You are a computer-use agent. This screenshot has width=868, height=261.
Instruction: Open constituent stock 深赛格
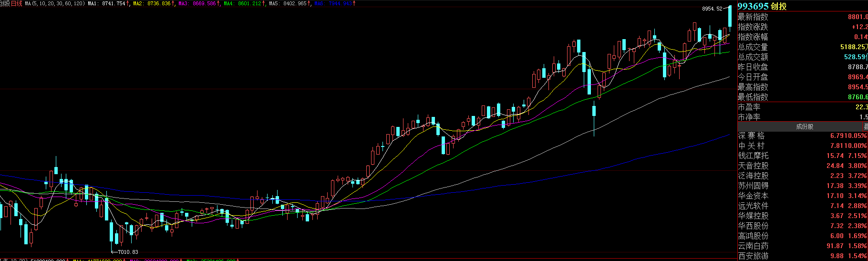coord(753,136)
